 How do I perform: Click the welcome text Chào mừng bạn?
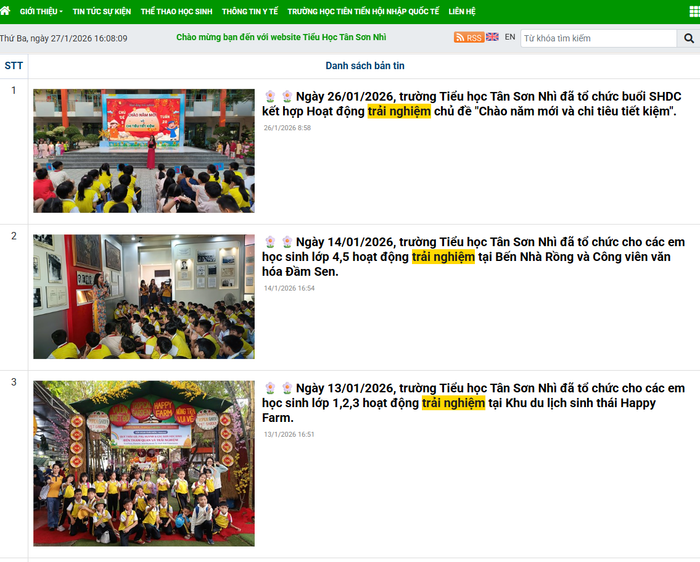point(281,37)
